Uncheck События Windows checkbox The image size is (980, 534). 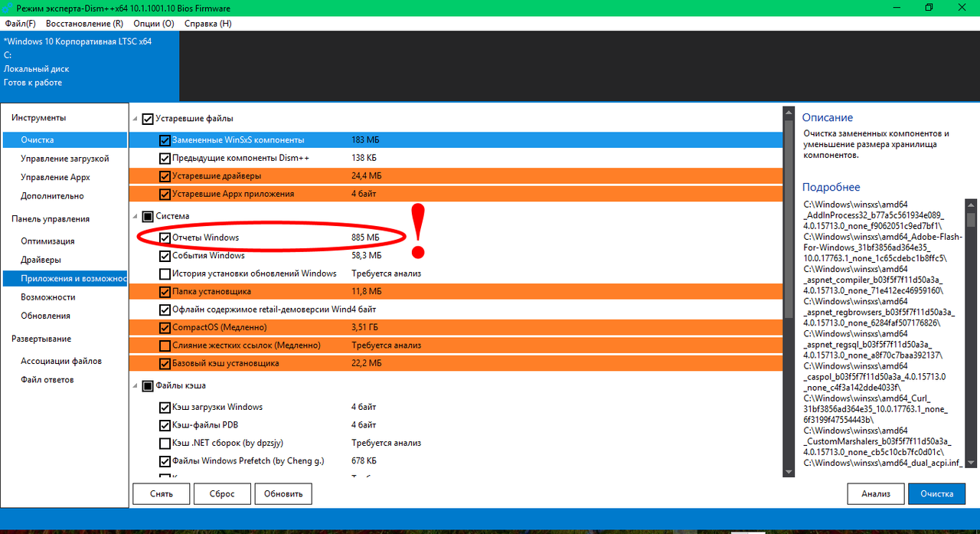pos(165,256)
